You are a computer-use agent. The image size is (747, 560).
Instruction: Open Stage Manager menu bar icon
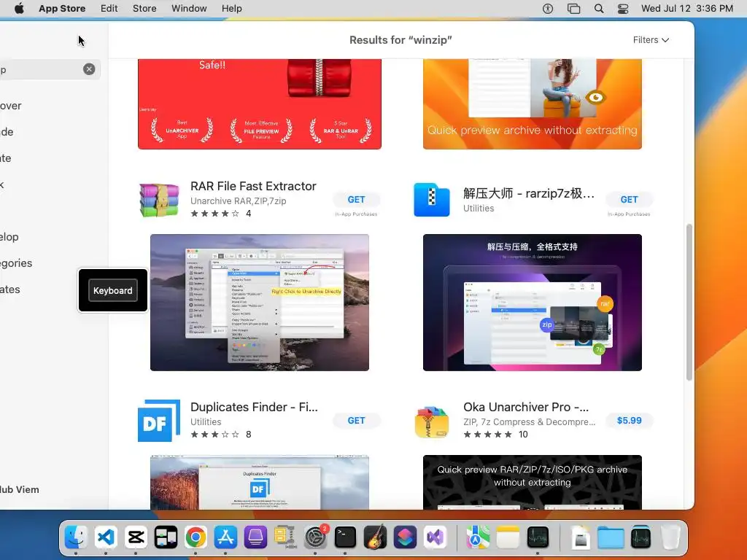click(573, 9)
